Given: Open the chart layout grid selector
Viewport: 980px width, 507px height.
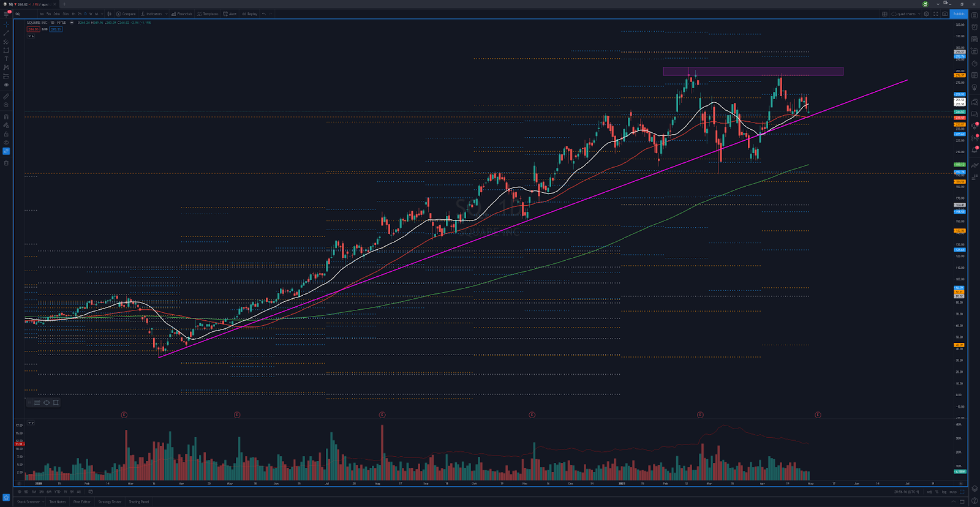Looking at the screenshot, I should point(884,14).
